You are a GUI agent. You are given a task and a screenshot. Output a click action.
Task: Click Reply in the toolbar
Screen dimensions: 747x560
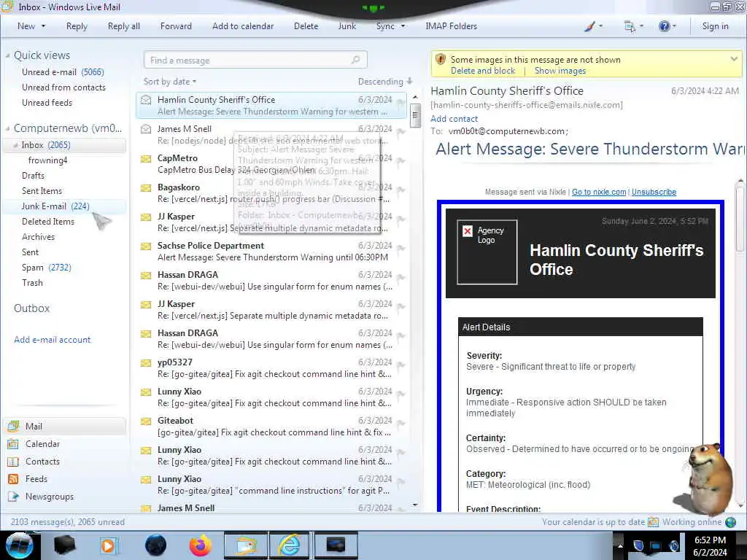coord(77,26)
